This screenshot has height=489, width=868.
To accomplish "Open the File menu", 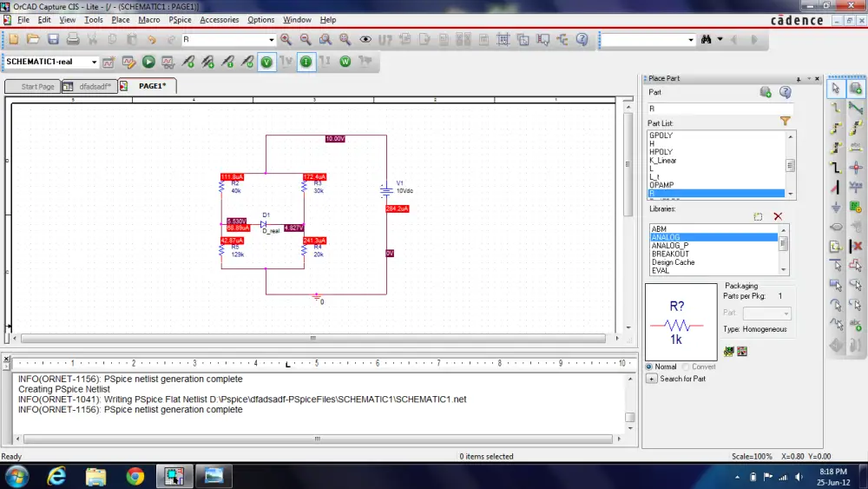I will pyautogui.click(x=23, y=19).
